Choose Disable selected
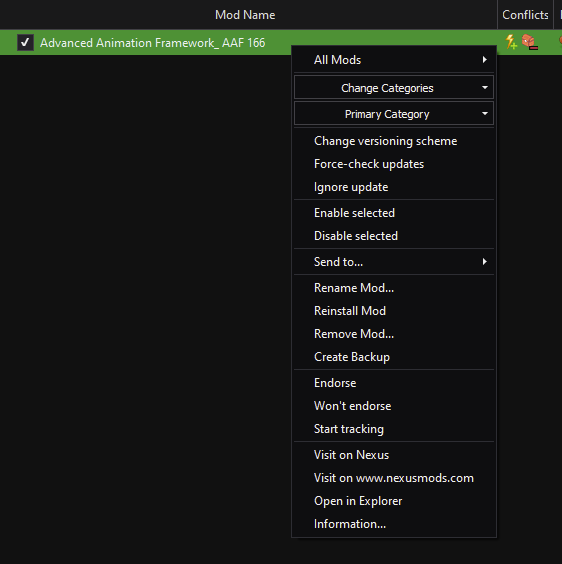The width and height of the screenshot is (562, 564). [x=394, y=236]
